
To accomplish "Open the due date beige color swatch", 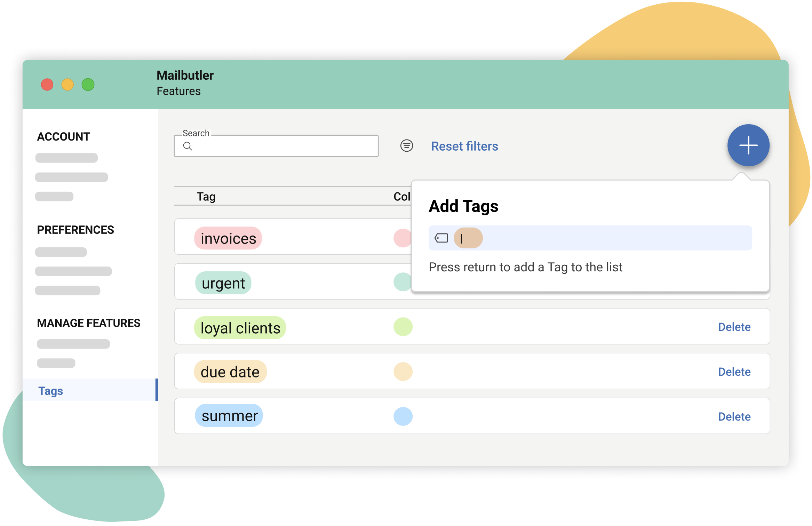I will 403,372.
